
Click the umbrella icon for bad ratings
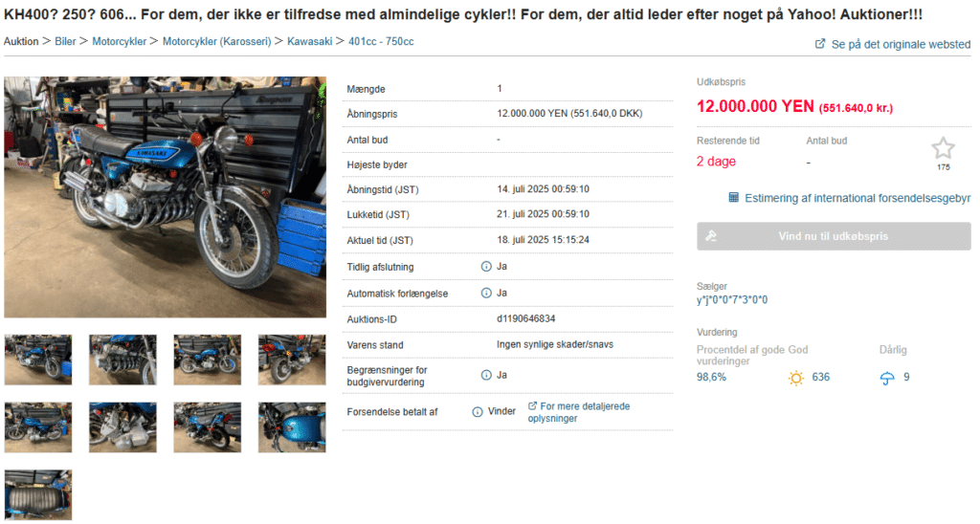pos(887,378)
